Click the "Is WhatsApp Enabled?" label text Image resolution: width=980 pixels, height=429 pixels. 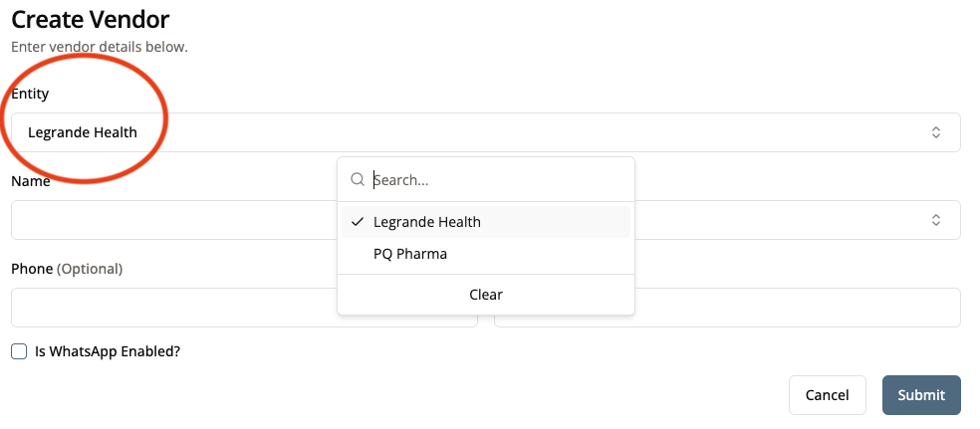108,351
